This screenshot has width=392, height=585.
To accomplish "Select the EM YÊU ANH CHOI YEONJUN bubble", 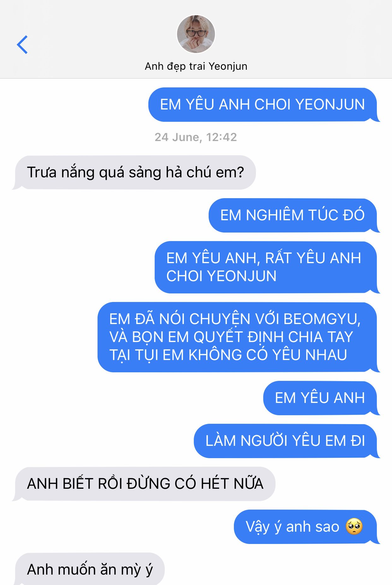I will coord(264,105).
